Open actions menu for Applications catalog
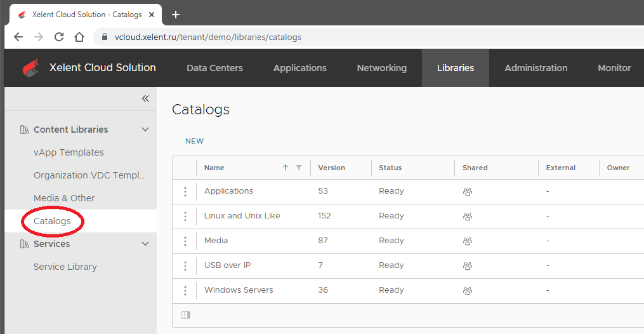644x334 pixels. [185, 191]
